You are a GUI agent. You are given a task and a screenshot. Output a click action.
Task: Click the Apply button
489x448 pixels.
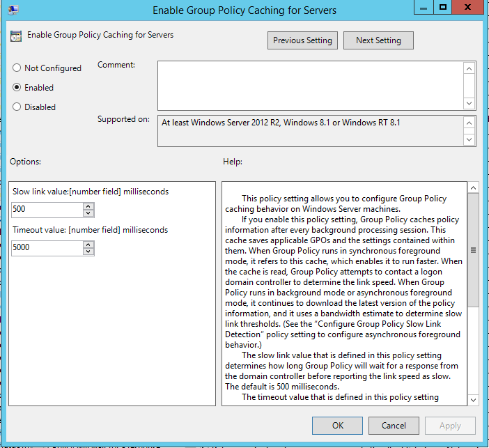click(450, 426)
